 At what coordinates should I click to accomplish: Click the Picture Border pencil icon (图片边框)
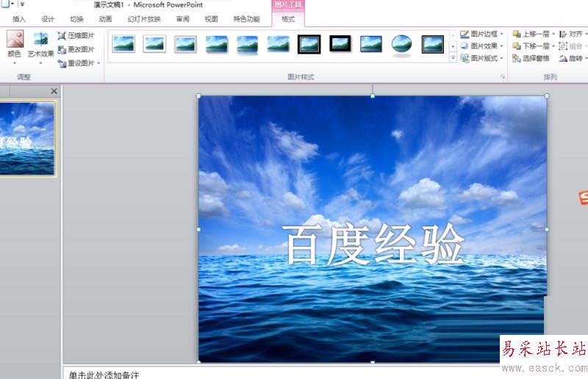465,34
